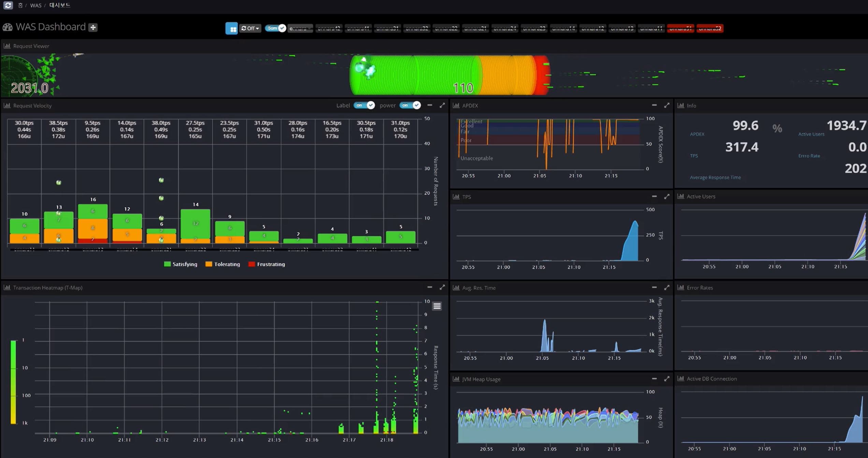The image size is (868, 458).
Task: Toggle the power switch in Request Velocity
Action: coord(410,105)
